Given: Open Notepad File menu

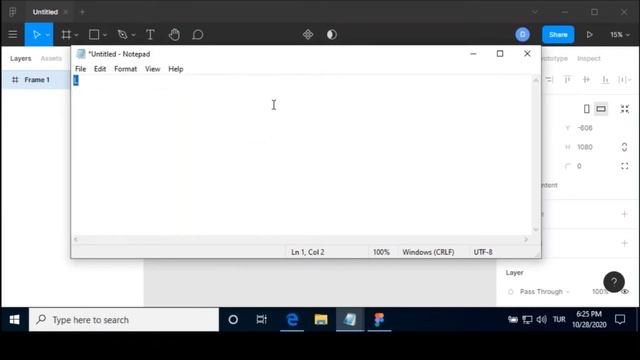Looking at the screenshot, I should [80, 69].
